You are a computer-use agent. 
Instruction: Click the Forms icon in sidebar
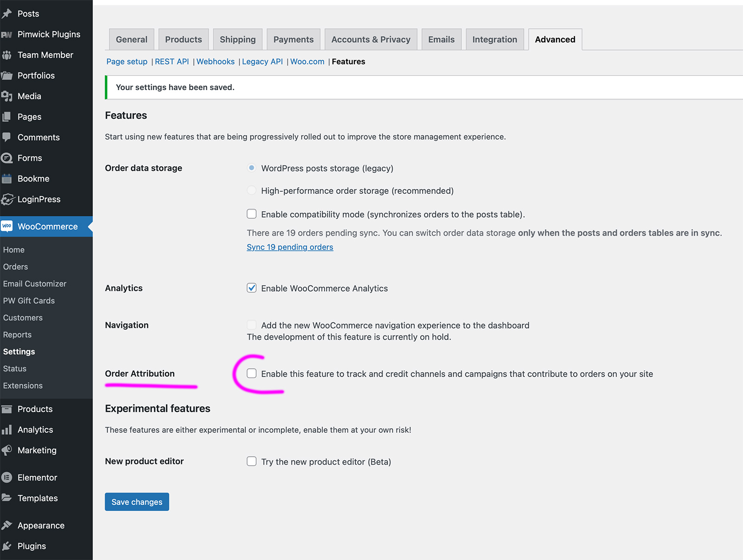pos(7,158)
